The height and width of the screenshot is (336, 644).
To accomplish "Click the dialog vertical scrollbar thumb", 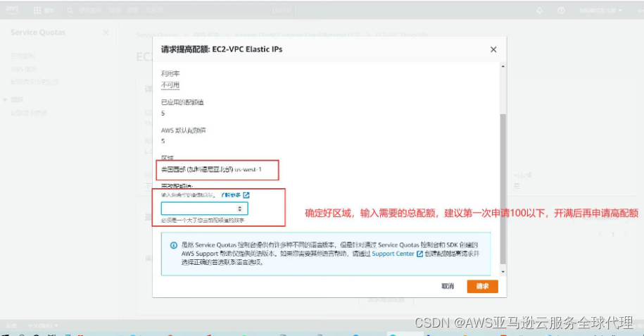I will [503, 189].
